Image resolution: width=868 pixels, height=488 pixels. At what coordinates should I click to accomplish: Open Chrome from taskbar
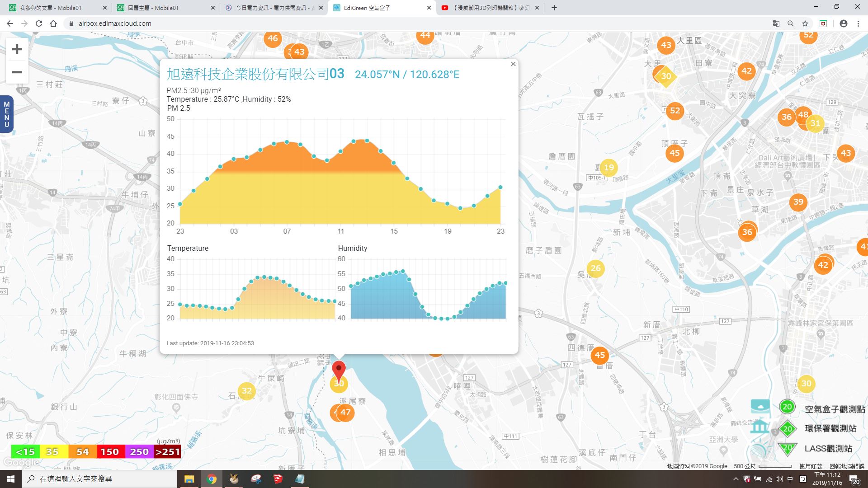click(x=212, y=479)
